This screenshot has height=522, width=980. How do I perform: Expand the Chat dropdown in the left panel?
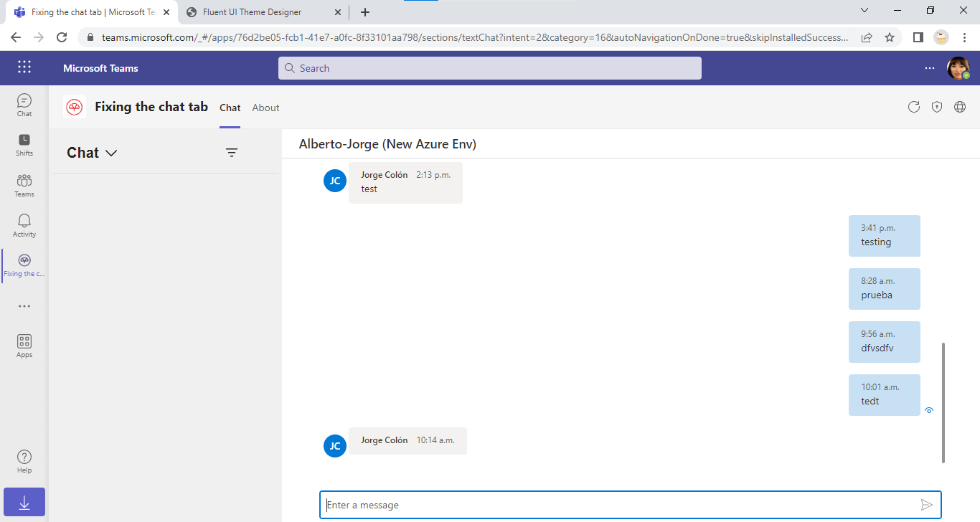[x=112, y=153]
